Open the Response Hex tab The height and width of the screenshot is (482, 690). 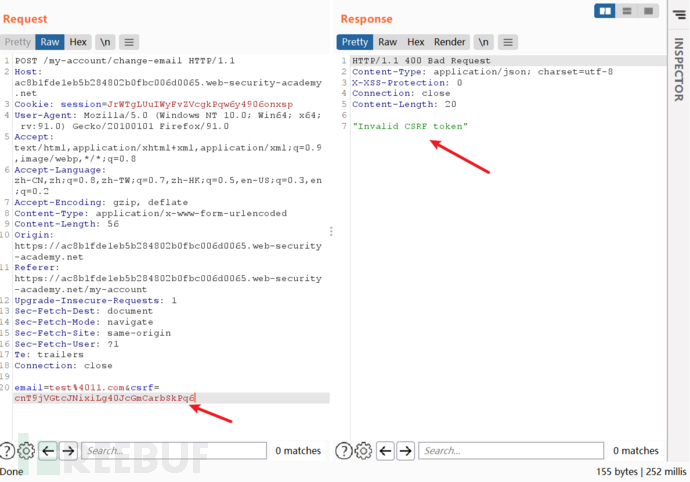pos(415,42)
